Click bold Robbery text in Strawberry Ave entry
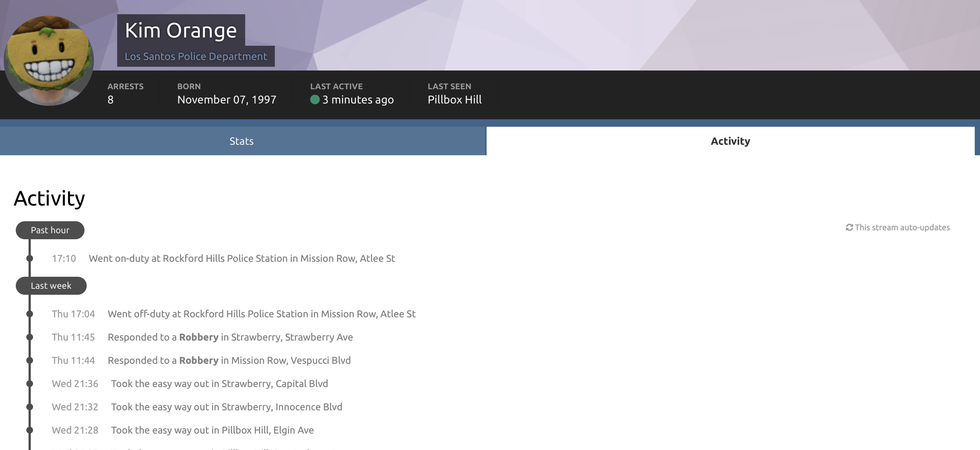980x450 pixels. [x=199, y=337]
